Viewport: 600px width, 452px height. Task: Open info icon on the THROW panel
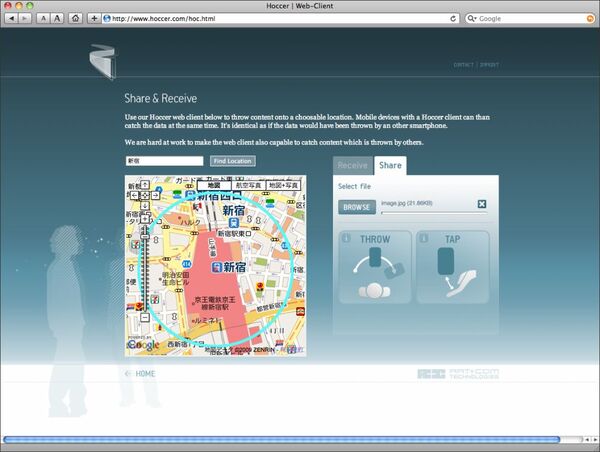click(x=346, y=238)
